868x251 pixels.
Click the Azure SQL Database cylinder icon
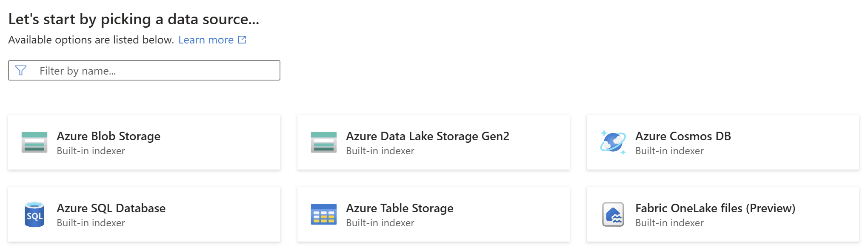[x=34, y=214]
